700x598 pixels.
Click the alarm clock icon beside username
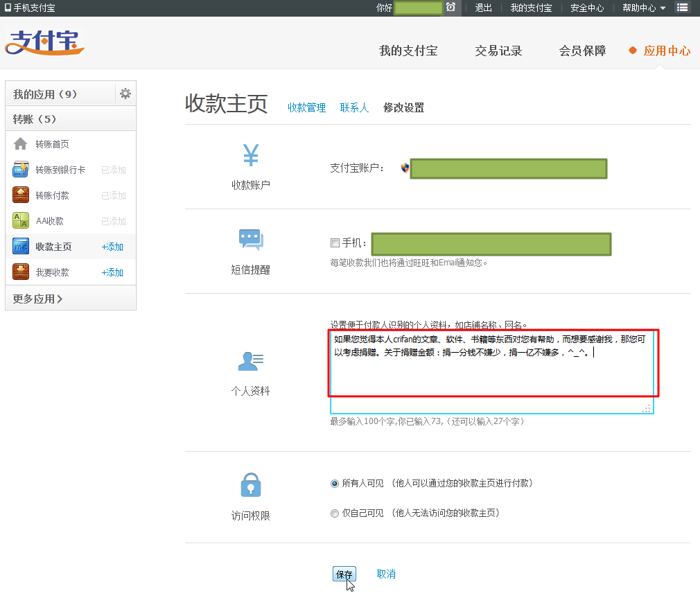tap(451, 7)
